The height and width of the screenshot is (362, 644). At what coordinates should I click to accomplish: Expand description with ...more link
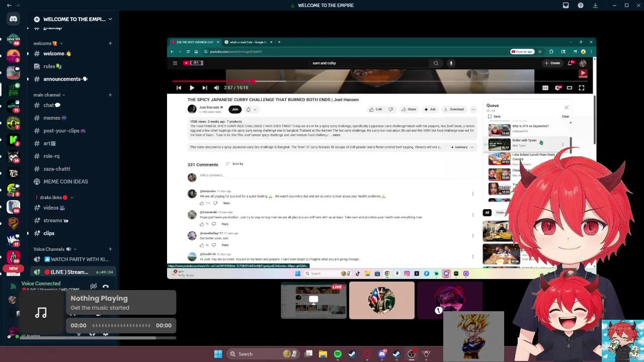[x=336, y=135]
